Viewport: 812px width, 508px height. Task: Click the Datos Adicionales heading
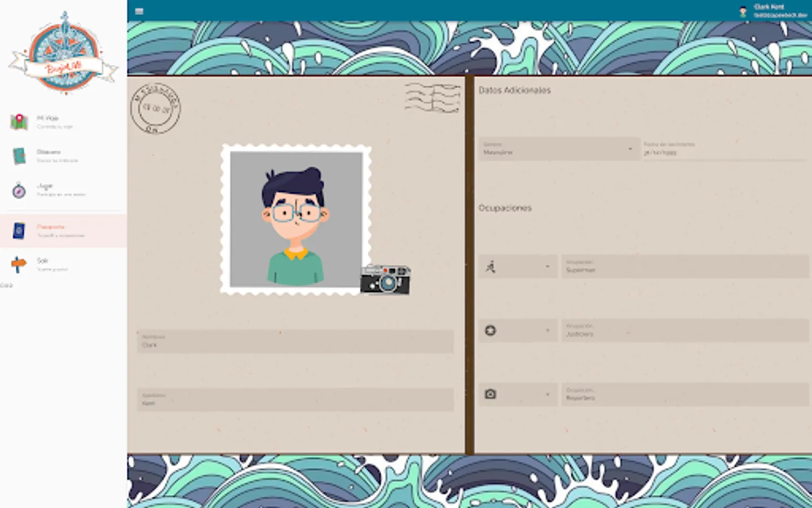coord(515,90)
